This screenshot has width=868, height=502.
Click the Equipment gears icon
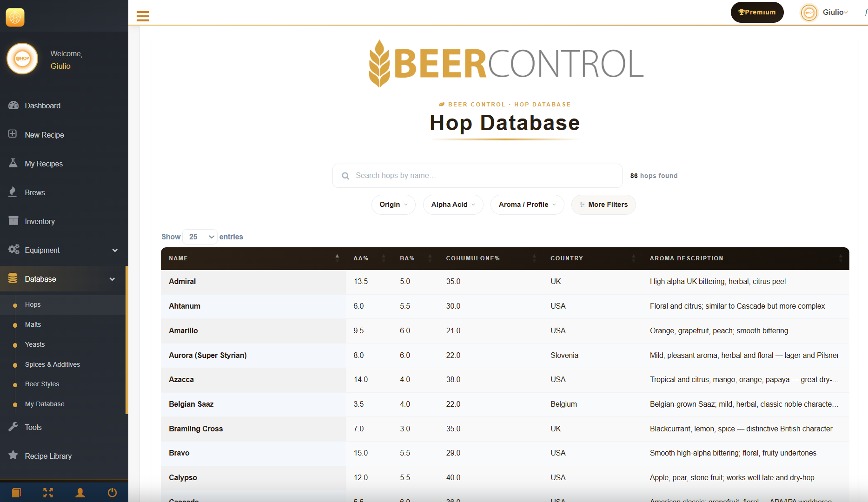tap(14, 249)
